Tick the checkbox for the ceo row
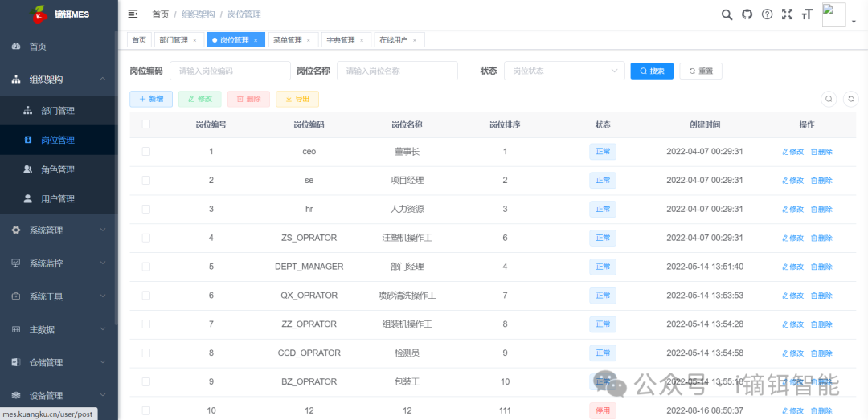Viewport: 868px width, 420px height. click(x=145, y=151)
